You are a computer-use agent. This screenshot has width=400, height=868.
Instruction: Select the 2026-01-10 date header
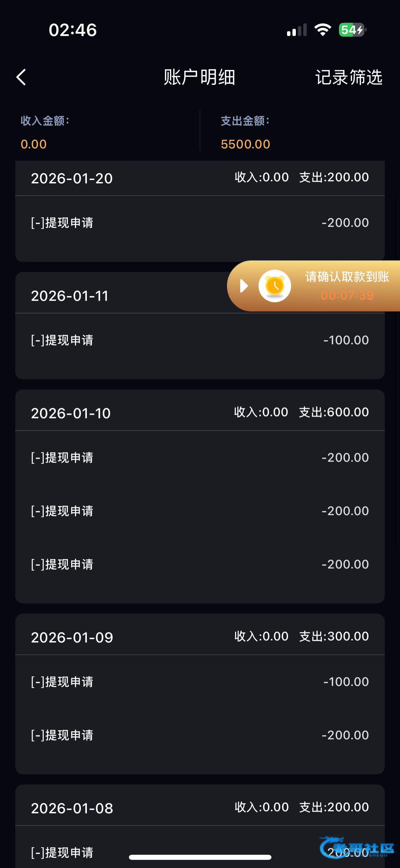point(71,414)
